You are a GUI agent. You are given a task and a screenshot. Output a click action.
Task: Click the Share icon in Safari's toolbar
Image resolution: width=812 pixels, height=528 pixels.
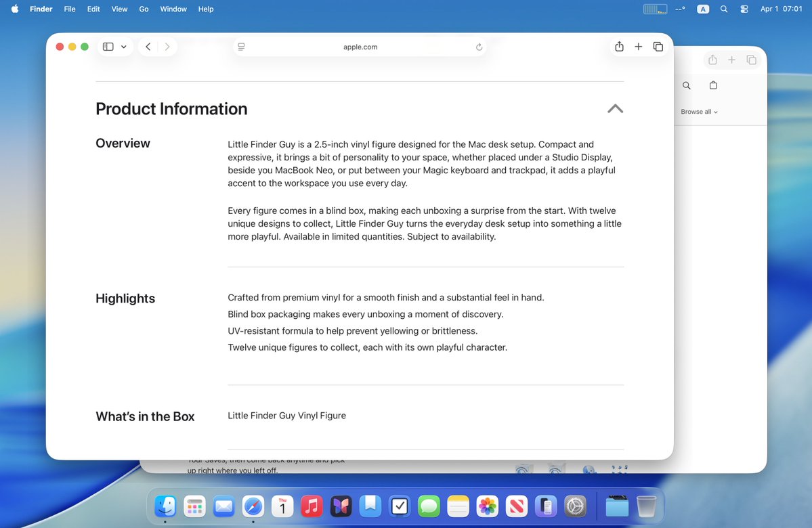pos(618,46)
